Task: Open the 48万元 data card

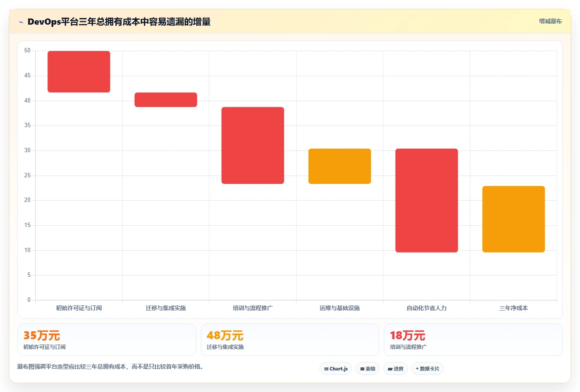Action: click(x=290, y=340)
